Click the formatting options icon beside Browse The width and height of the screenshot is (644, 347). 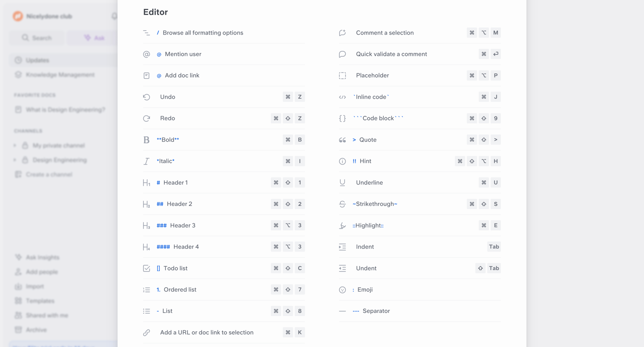tap(147, 33)
